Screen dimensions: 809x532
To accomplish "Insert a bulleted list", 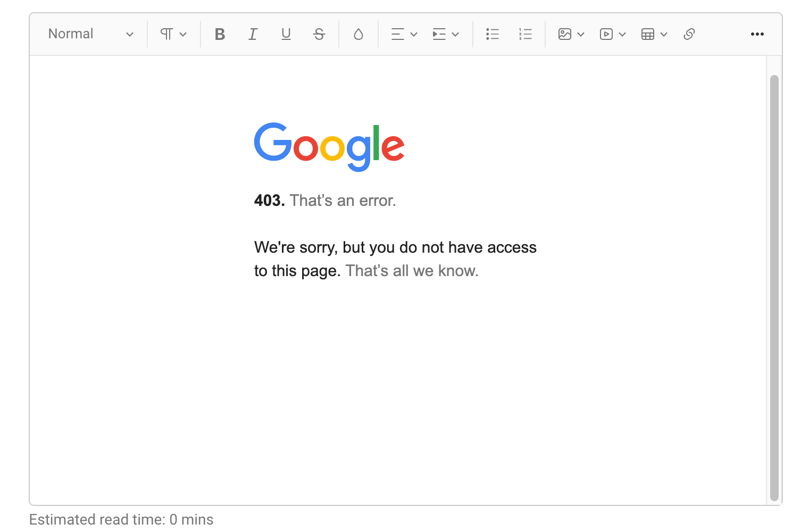I will pyautogui.click(x=493, y=34).
